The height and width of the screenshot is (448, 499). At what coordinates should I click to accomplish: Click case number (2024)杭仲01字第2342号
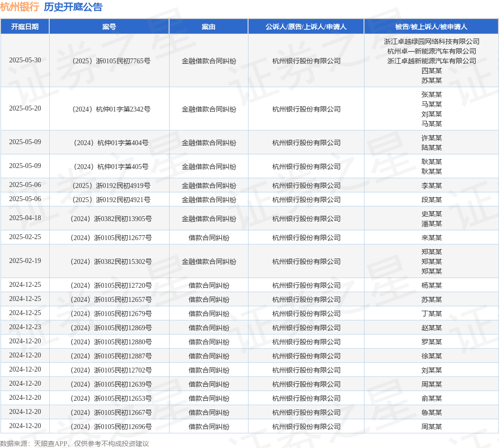[111, 110]
